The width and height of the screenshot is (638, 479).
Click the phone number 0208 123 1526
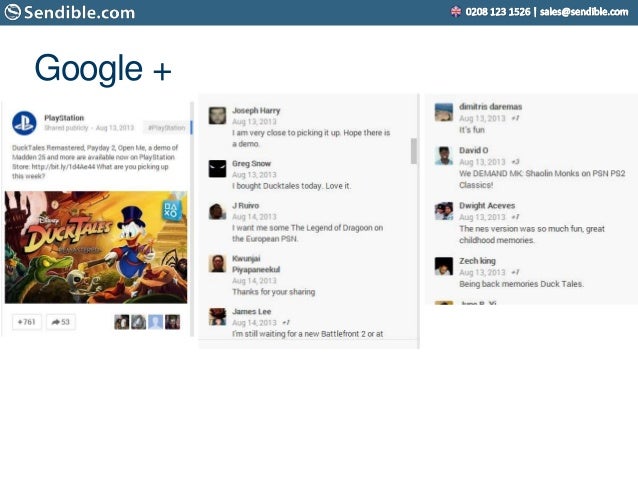[x=498, y=12]
